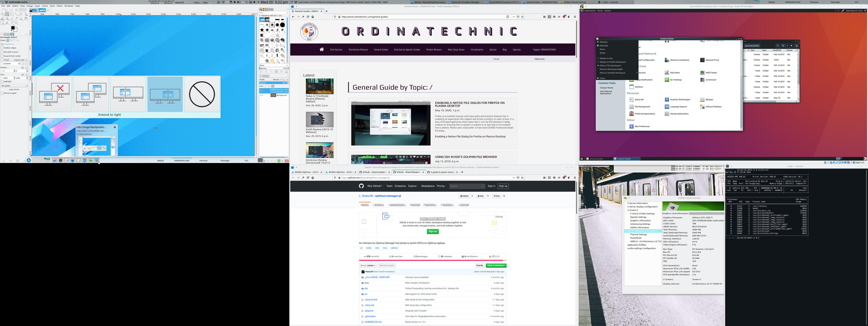Click search icon in general-guides file manager

pos(778,46)
